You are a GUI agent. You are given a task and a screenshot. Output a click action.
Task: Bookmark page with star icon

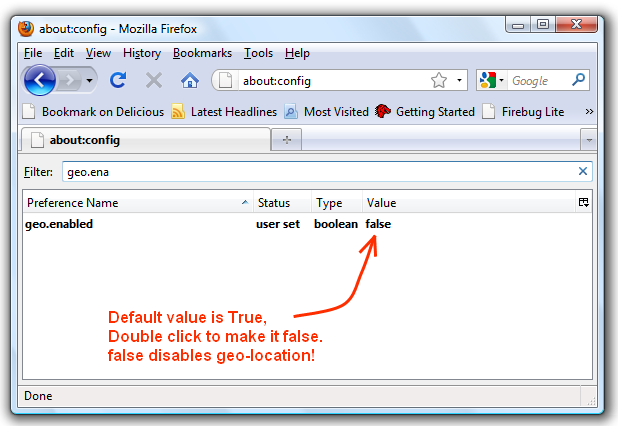[438, 80]
